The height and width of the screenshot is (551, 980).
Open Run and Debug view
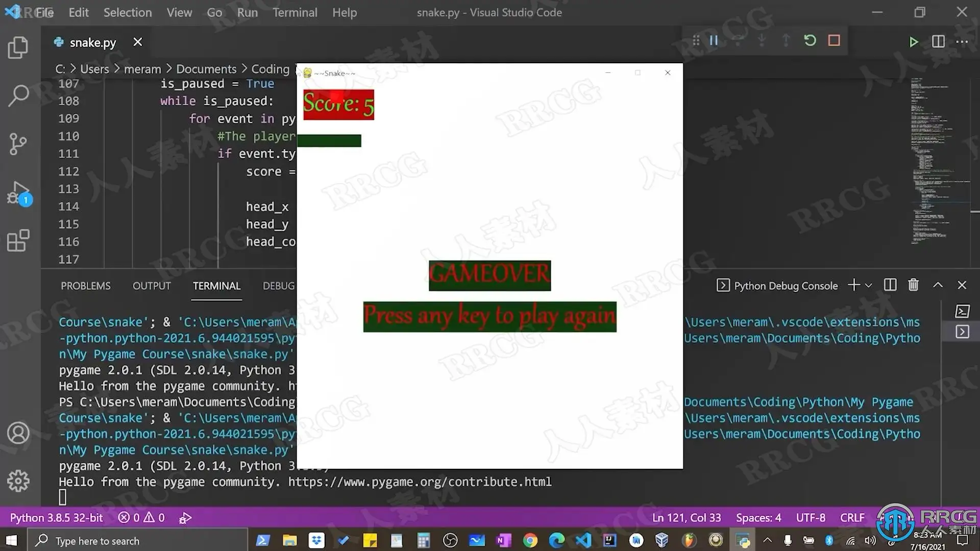(x=18, y=193)
